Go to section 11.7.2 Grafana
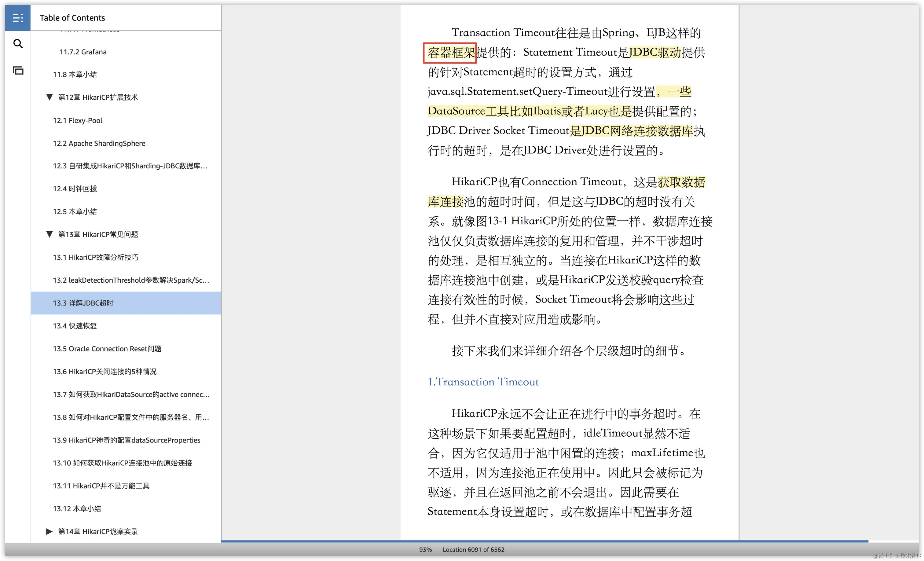 click(x=83, y=52)
